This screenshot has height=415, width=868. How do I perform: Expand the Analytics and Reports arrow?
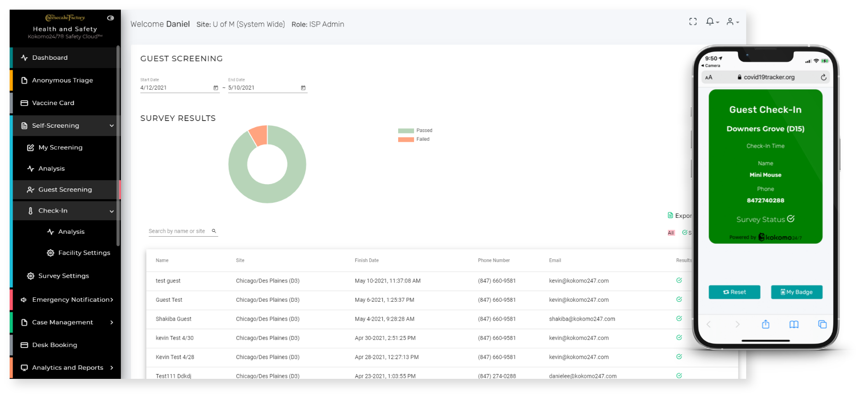112,368
